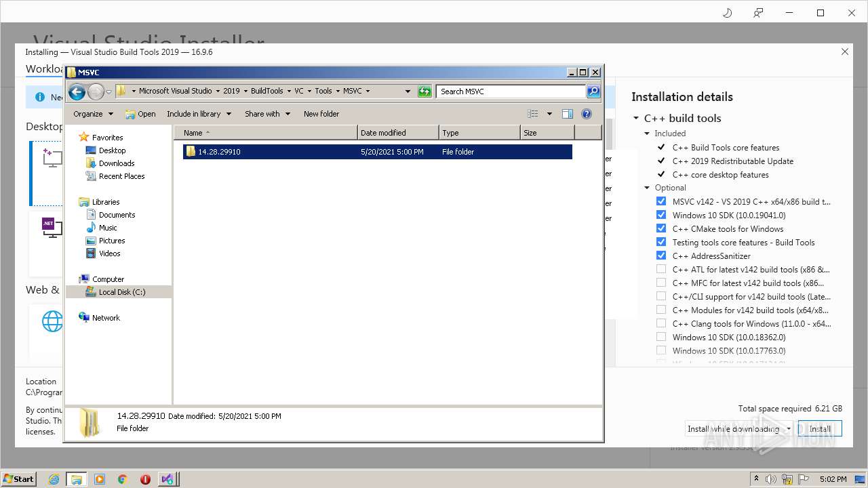The height and width of the screenshot is (488, 868).
Task: Close the installer dialog with X
Action: pyautogui.click(x=845, y=52)
